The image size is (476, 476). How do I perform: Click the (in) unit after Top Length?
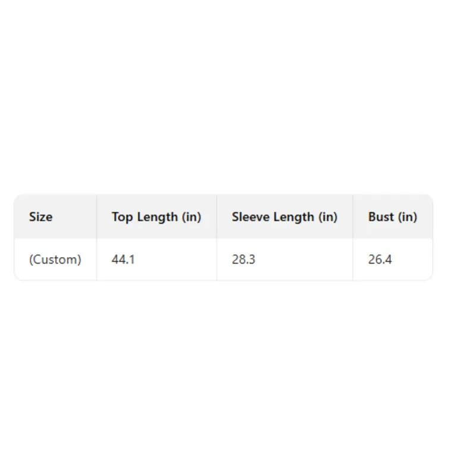coord(192,217)
